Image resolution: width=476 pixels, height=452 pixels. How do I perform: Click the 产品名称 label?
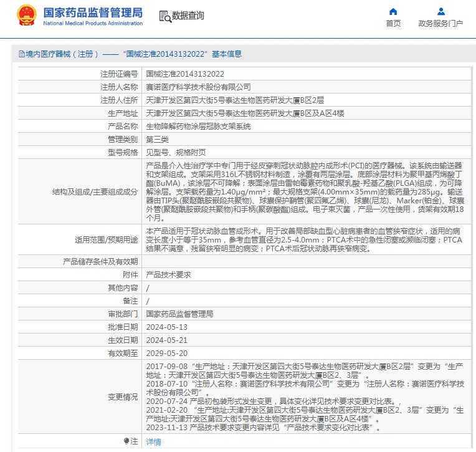coord(123,127)
